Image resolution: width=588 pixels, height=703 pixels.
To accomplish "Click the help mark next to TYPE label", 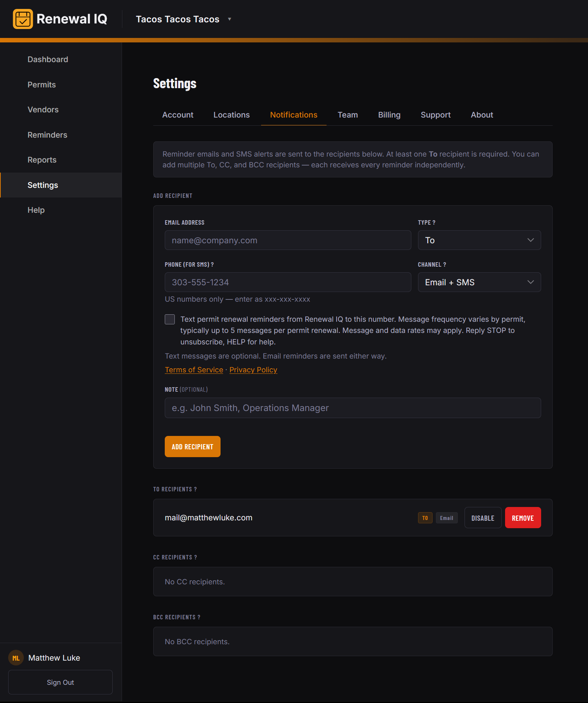I will pyautogui.click(x=434, y=222).
